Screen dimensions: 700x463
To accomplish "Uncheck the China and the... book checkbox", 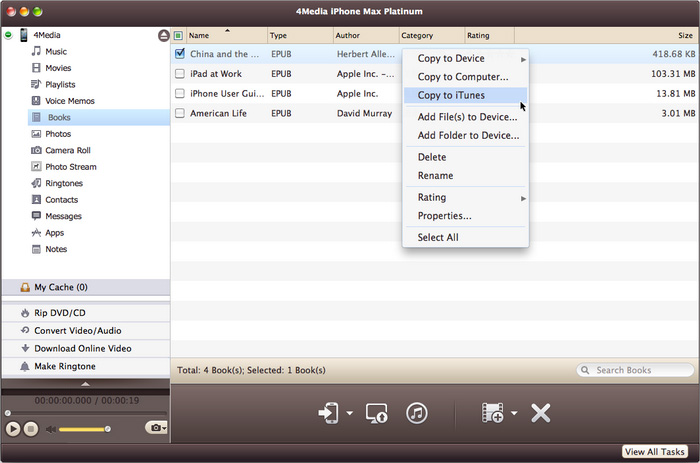I will (179, 54).
